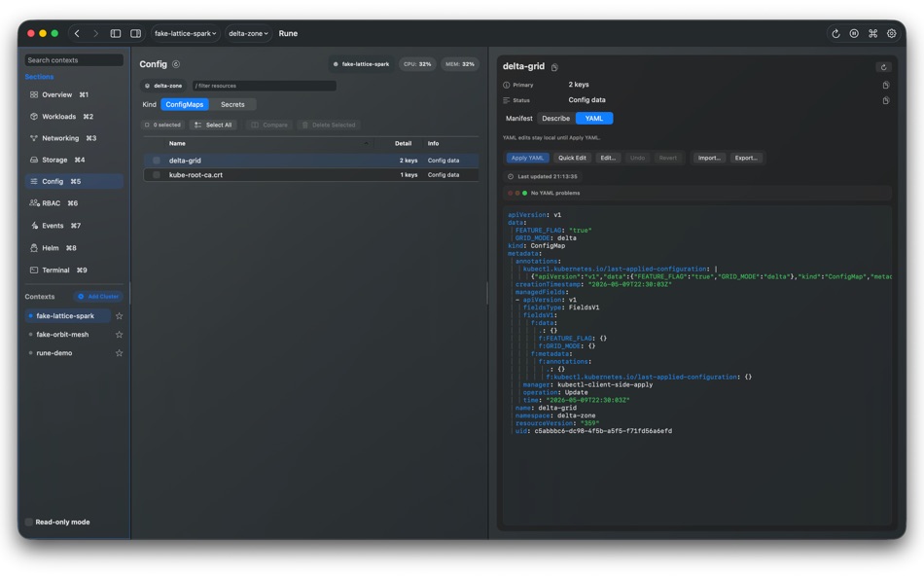Click the icon beside Config heading
Image resolution: width=924 pixels, height=578 pixels.
point(176,64)
